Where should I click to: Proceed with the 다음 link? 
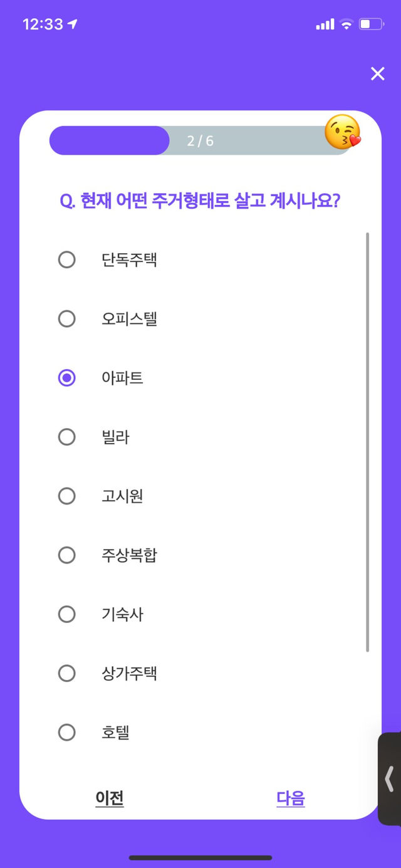pyautogui.click(x=291, y=798)
